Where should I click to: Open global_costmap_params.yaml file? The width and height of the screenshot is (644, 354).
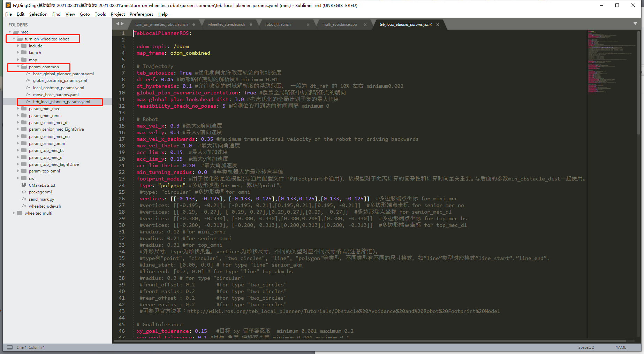[x=60, y=80]
